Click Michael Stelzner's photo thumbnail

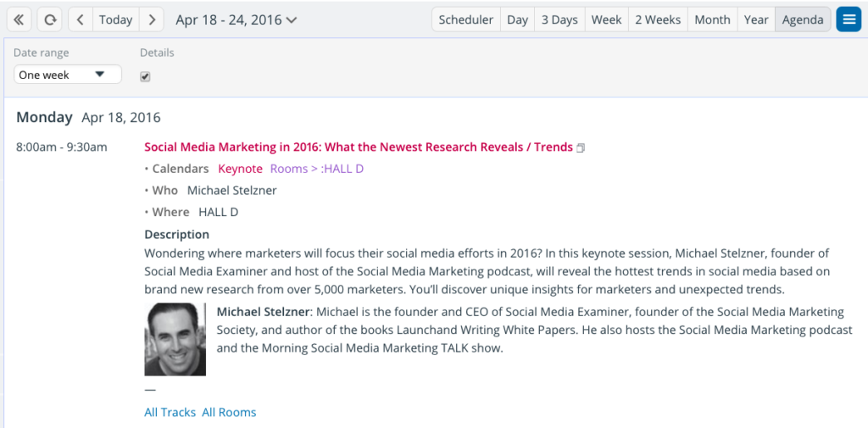coord(175,339)
